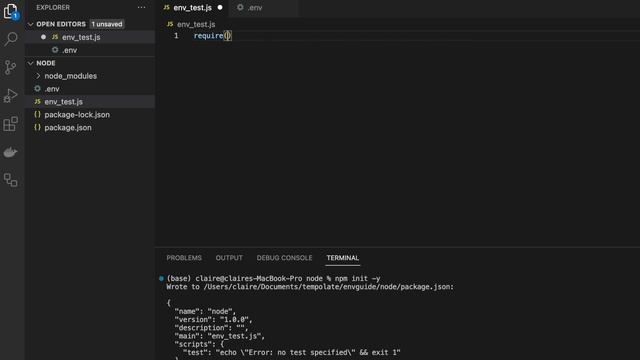This screenshot has width=640, height=360.
Task: Open the Source Control view icon
Action: tap(11, 67)
